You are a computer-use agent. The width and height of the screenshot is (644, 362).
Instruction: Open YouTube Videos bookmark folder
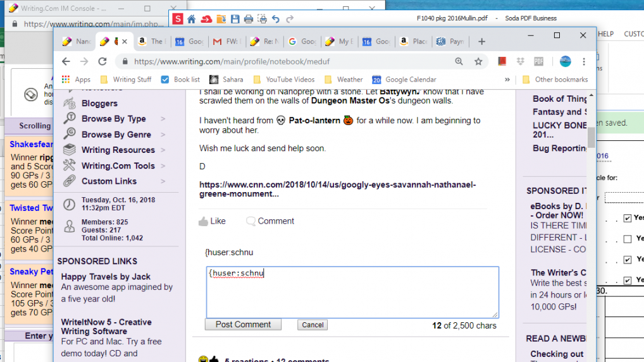click(x=284, y=80)
